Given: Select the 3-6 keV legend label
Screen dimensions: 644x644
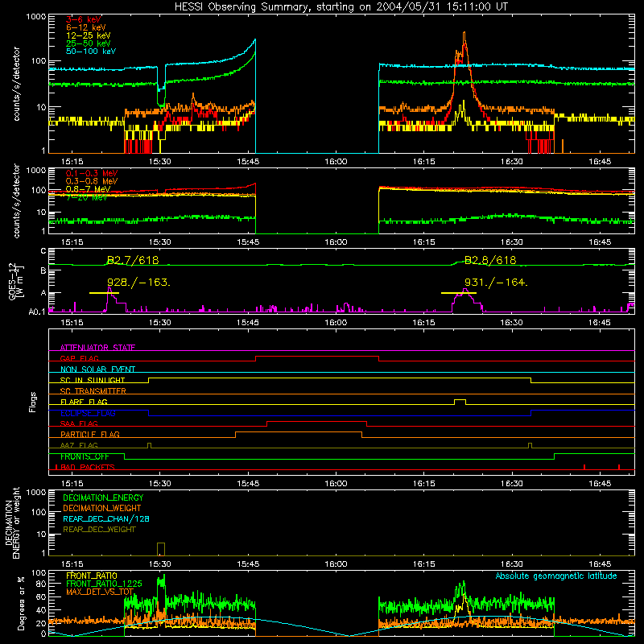Looking at the screenshot, I should coord(84,19).
